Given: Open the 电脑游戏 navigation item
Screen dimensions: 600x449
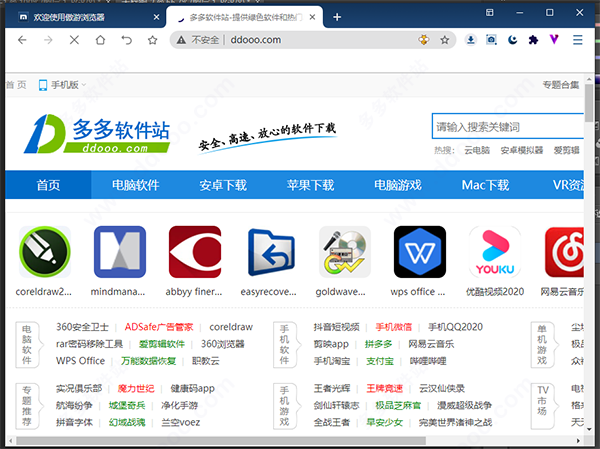Looking at the screenshot, I should 398,185.
